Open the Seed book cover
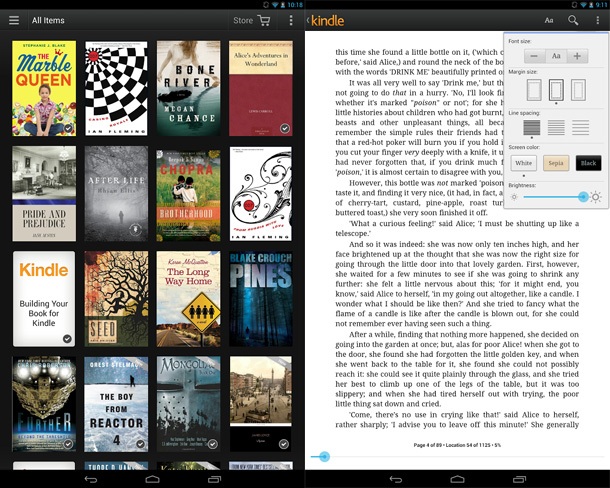The image size is (610, 488). (116, 299)
